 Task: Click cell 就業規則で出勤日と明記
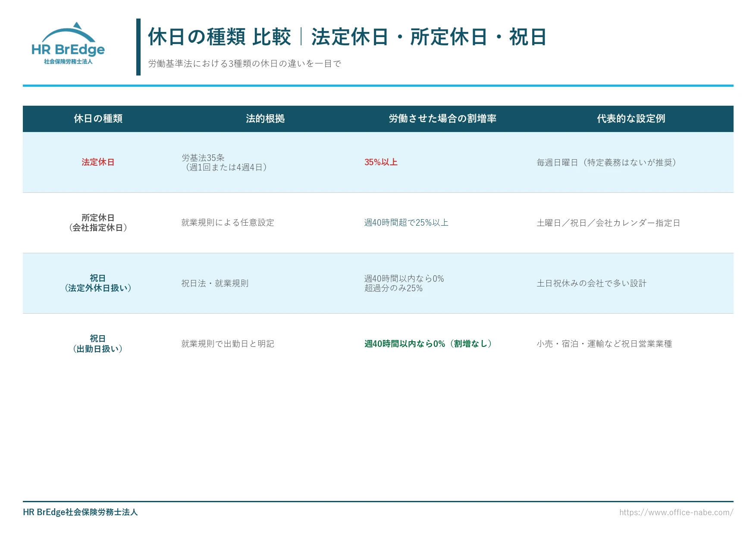pos(228,343)
